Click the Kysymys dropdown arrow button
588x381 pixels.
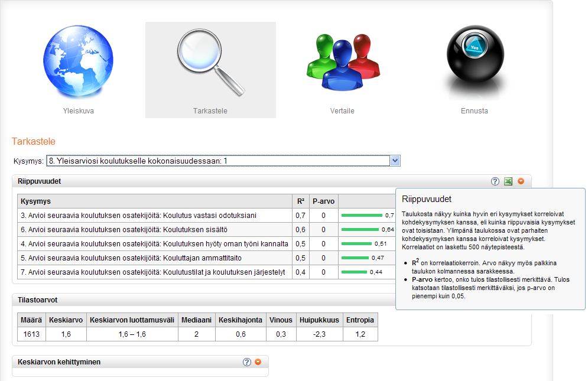pyautogui.click(x=395, y=161)
